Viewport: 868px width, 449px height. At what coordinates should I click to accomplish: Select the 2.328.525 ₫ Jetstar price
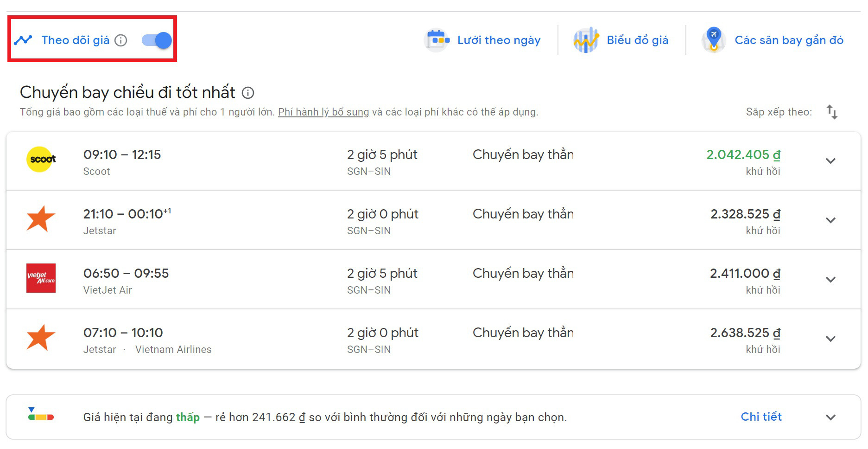point(745,214)
